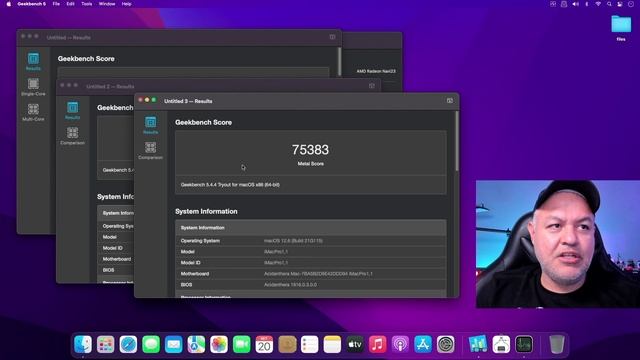Open Notes from the dock

pyautogui.click(x=332, y=344)
